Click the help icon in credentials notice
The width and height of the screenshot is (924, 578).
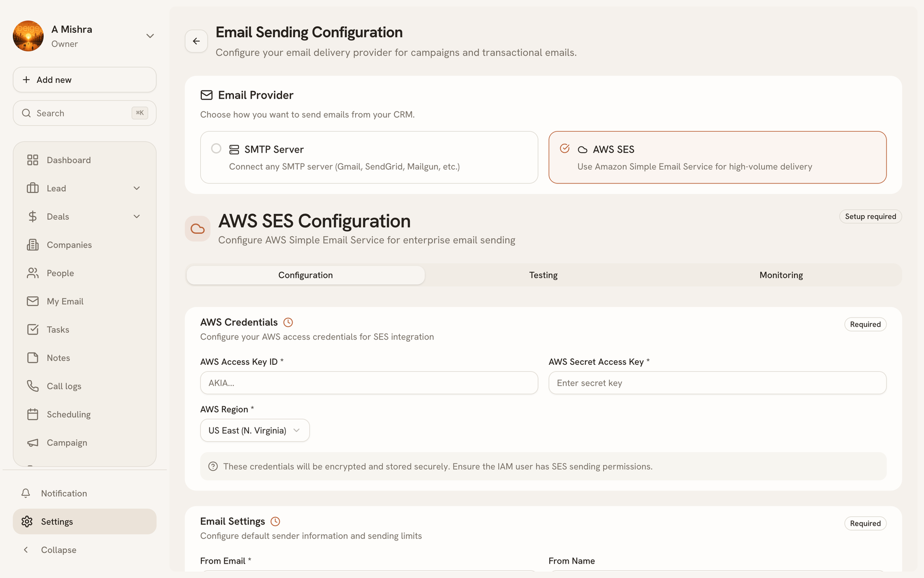tap(213, 467)
